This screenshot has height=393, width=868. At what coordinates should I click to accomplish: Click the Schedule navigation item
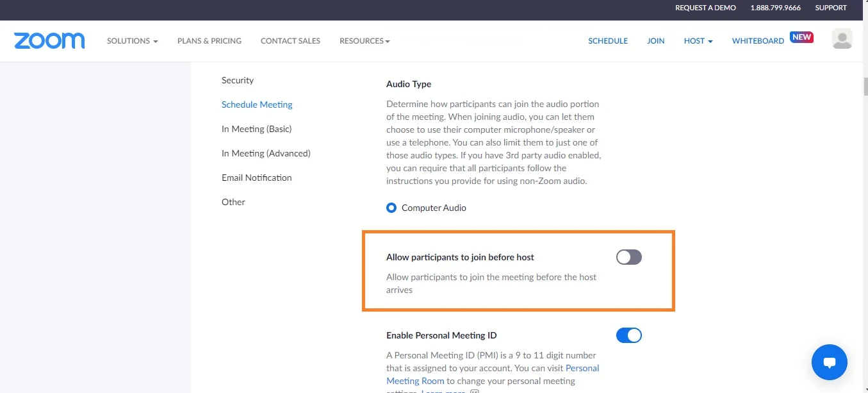tap(607, 40)
